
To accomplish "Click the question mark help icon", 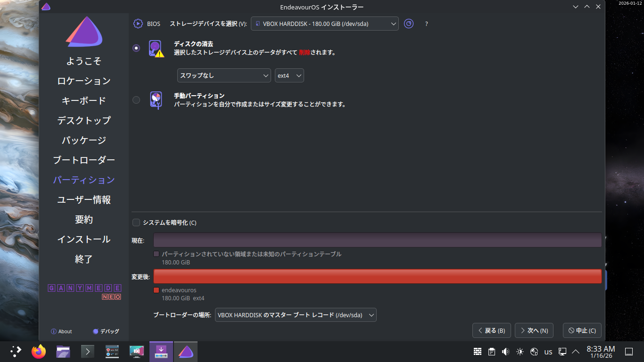I will (427, 24).
